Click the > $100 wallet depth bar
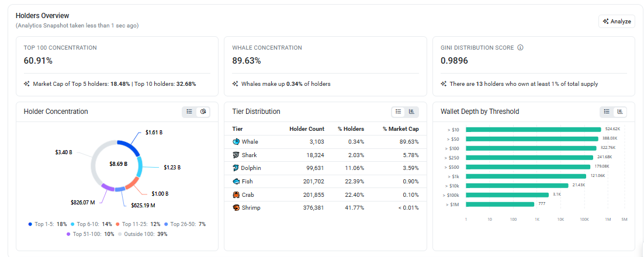The height and width of the screenshot is (257, 644). 531,148
